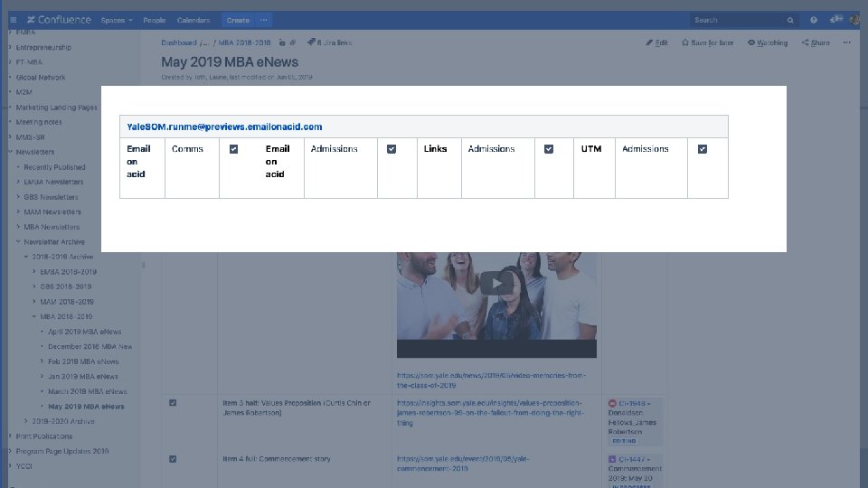Expand the EMBA 2018-2019 node

point(34,272)
